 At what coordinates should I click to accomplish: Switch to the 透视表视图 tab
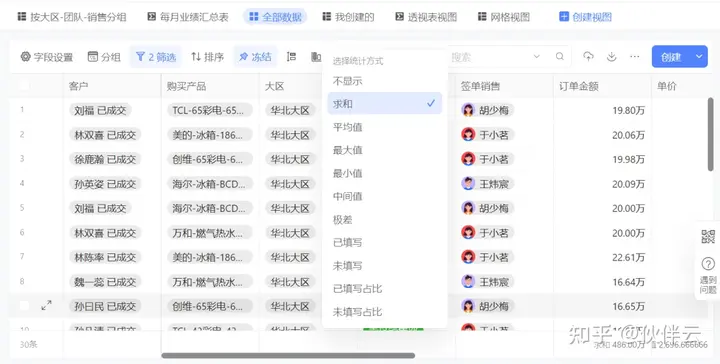pyautogui.click(x=426, y=17)
